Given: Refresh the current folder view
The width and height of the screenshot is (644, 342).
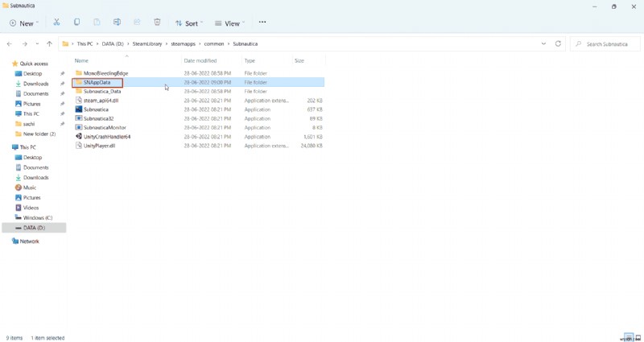Looking at the screenshot, I should click(x=558, y=43).
